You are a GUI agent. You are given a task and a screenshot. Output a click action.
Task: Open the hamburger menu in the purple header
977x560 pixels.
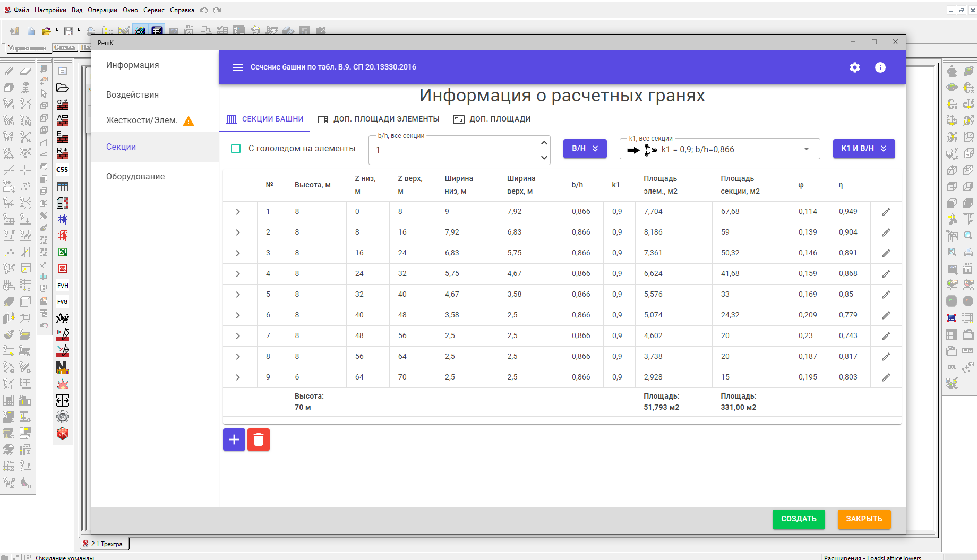pyautogui.click(x=237, y=67)
